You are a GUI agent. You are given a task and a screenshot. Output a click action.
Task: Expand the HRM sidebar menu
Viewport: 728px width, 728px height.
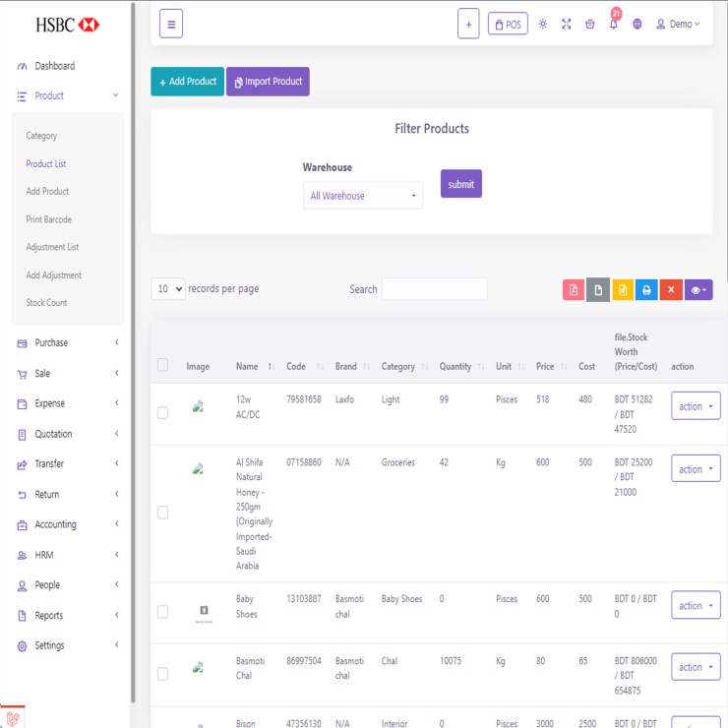tap(67, 555)
